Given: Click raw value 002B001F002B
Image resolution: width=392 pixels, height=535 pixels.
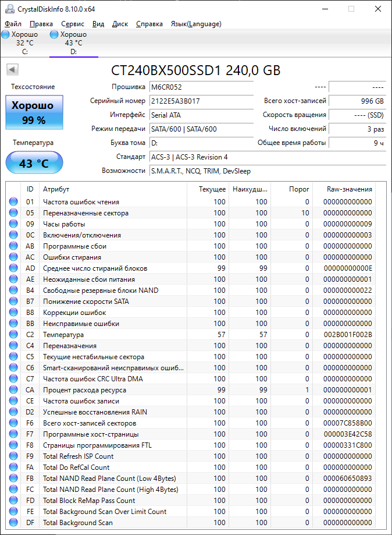Looking at the screenshot, I should [x=348, y=335].
